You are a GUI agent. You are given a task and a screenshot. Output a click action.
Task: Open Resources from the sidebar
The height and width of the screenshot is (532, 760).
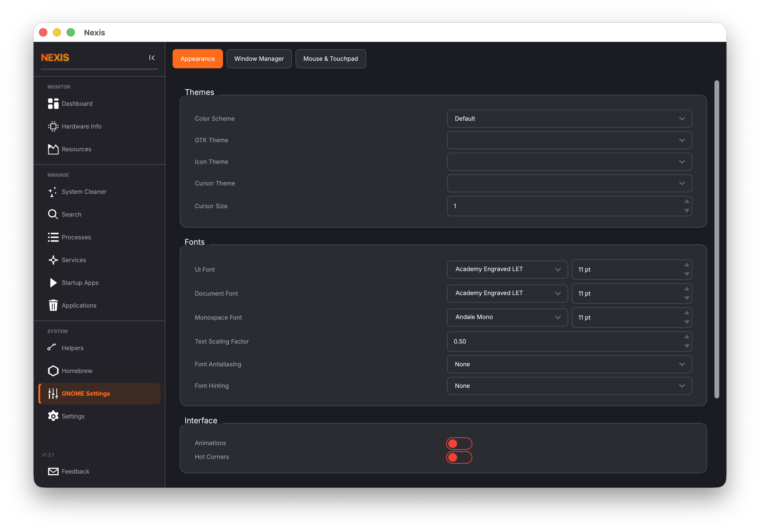pos(76,149)
